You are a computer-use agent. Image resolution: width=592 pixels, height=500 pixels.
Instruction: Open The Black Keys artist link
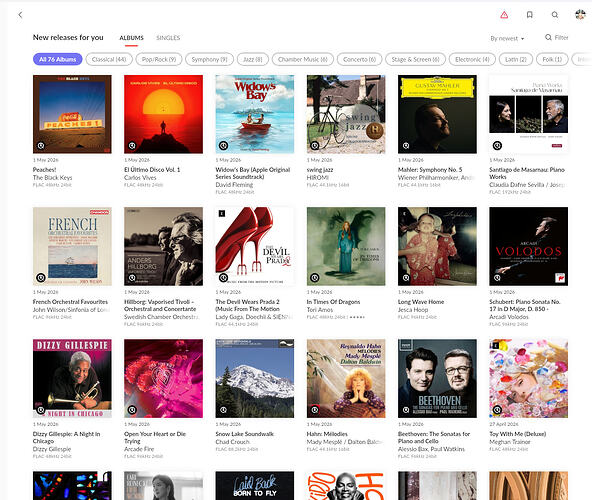coord(52,177)
